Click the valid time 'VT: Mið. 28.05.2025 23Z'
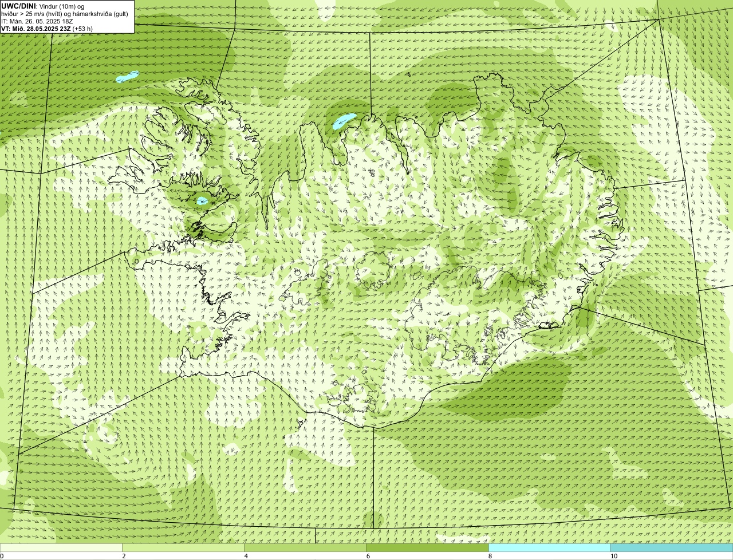Image resolution: width=733 pixels, height=560 pixels. [x=36, y=29]
